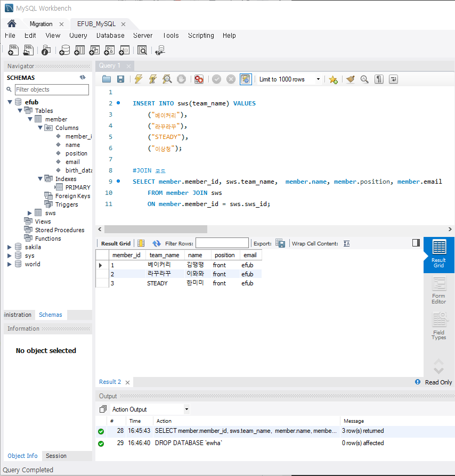Click the Filter Rows input field
Screen dimensions: 455x476
tap(222, 243)
